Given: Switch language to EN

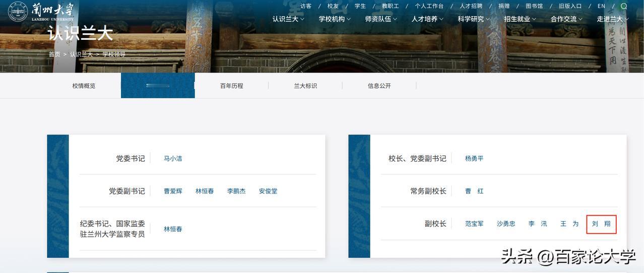Looking at the screenshot, I should (x=601, y=6).
